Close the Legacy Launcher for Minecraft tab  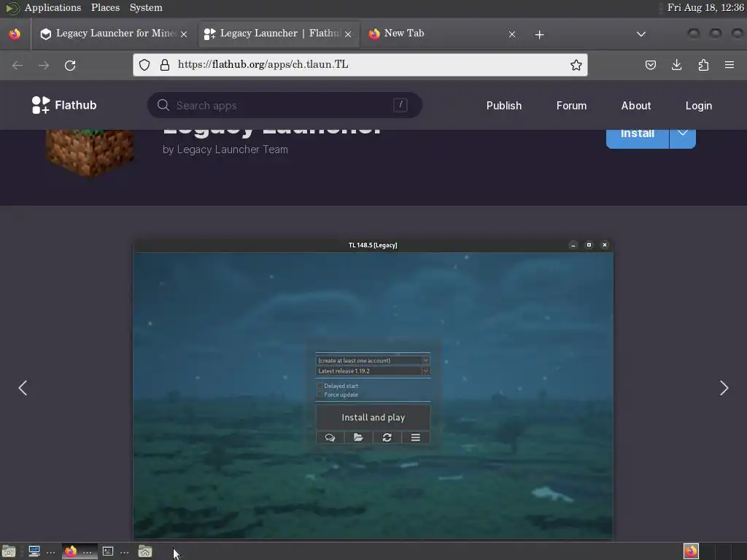point(184,34)
